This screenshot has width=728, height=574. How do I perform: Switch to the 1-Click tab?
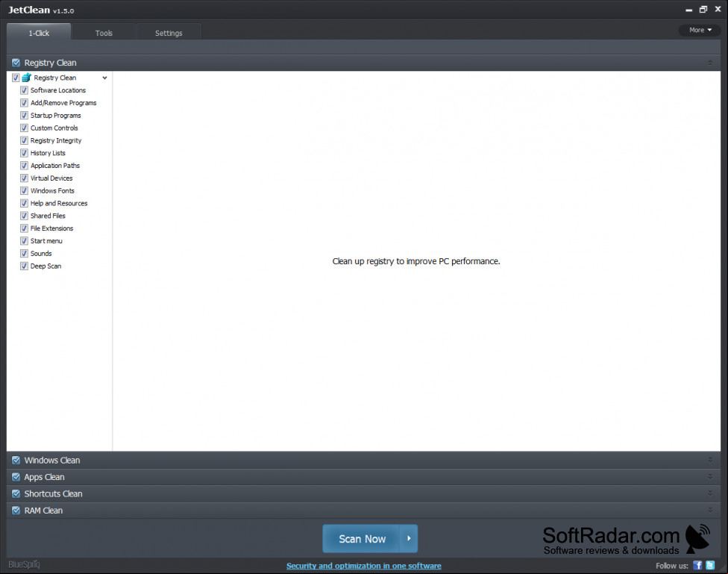point(39,33)
